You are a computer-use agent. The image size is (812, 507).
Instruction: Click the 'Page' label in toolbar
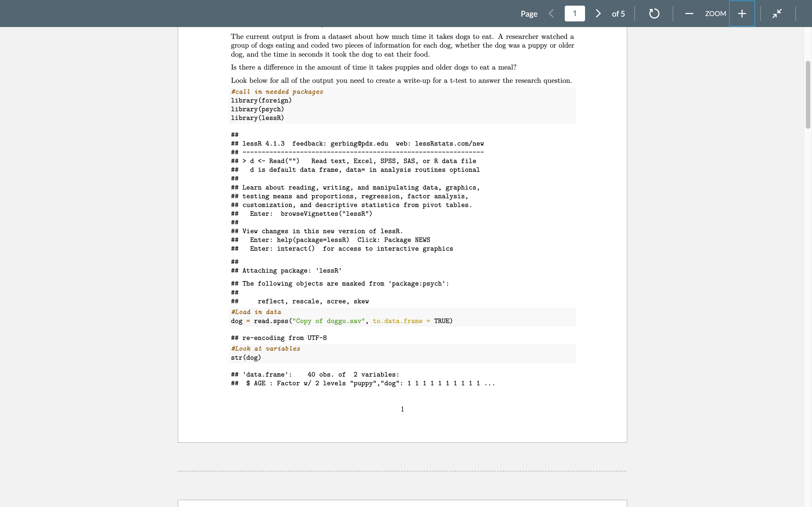tap(529, 14)
